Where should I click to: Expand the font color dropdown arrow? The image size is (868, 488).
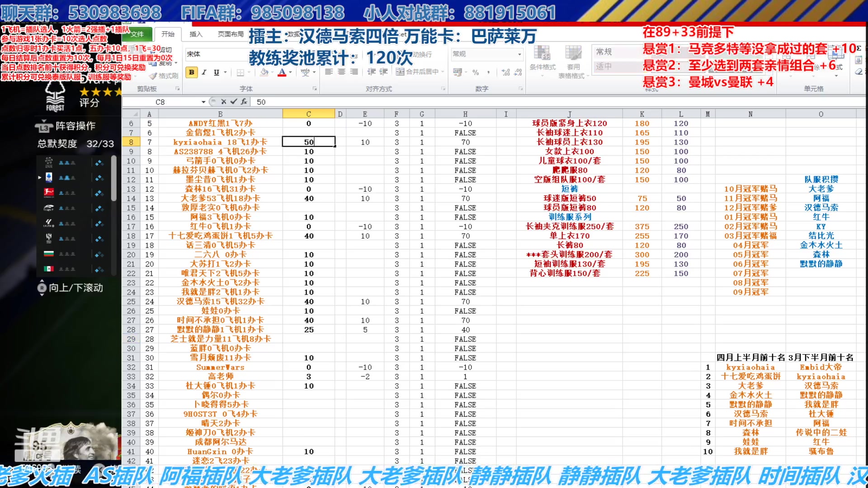coord(291,72)
